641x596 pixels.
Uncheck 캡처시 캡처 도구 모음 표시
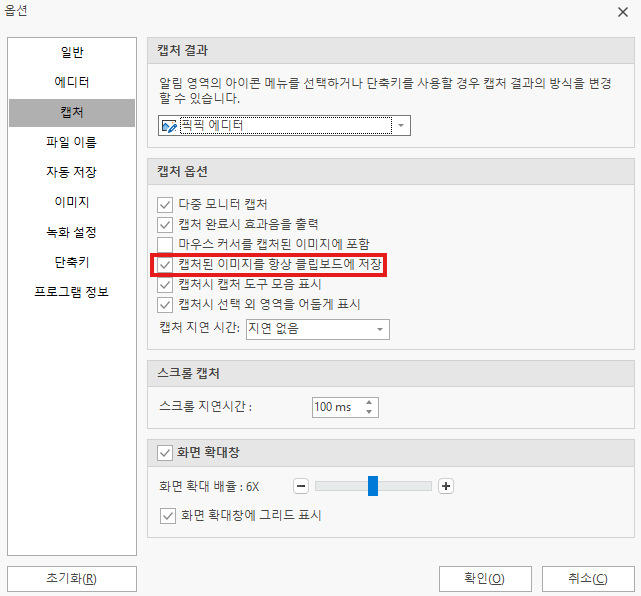point(165,285)
